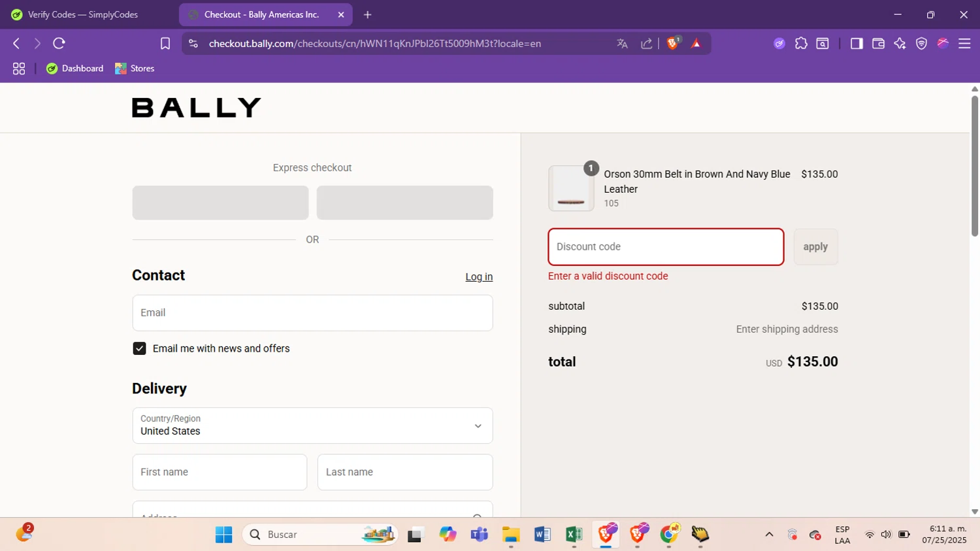Click the second express checkout button
980x551 pixels.
pos(404,203)
